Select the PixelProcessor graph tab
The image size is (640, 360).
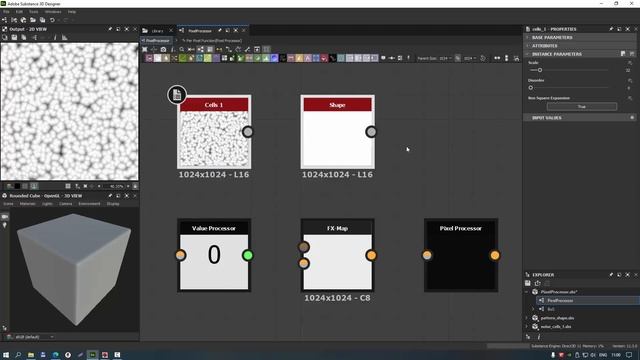[x=200, y=31]
